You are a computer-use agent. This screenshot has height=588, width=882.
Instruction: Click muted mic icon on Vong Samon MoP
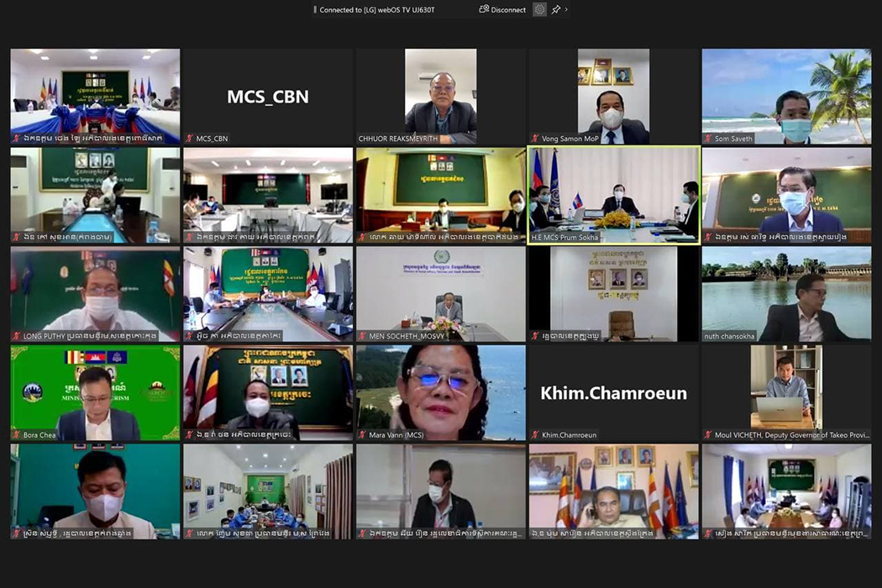[x=534, y=139]
